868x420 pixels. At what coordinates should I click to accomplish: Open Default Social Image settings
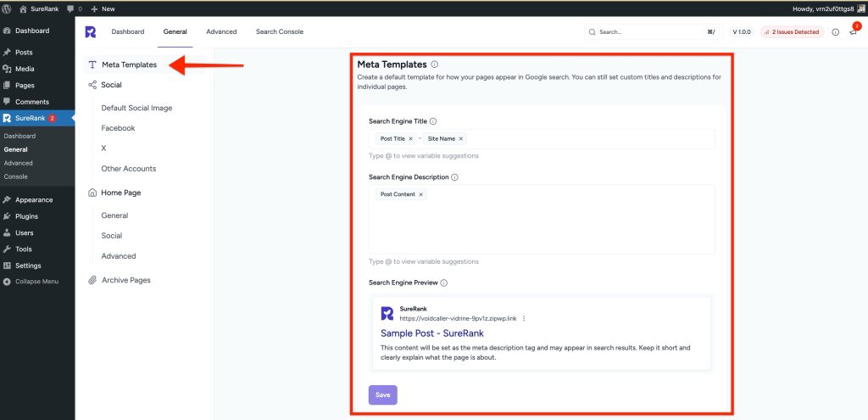136,108
